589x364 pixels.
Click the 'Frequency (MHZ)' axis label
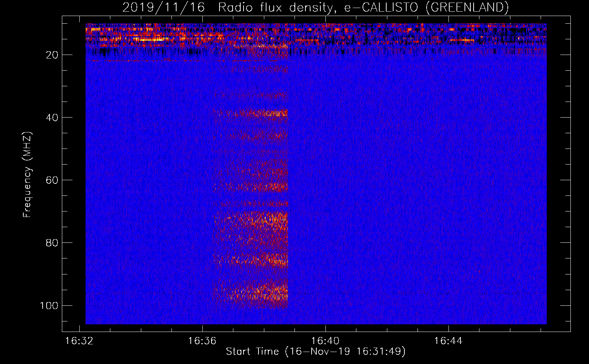[27, 175]
